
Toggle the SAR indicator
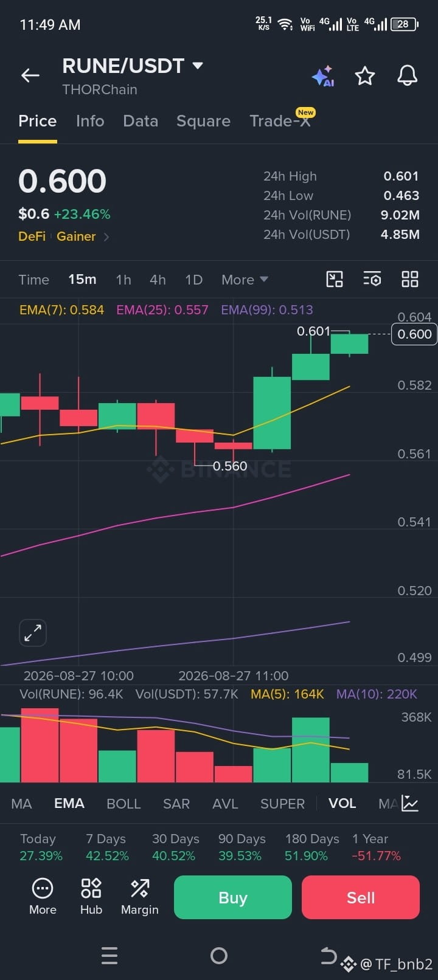coord(176,804)
